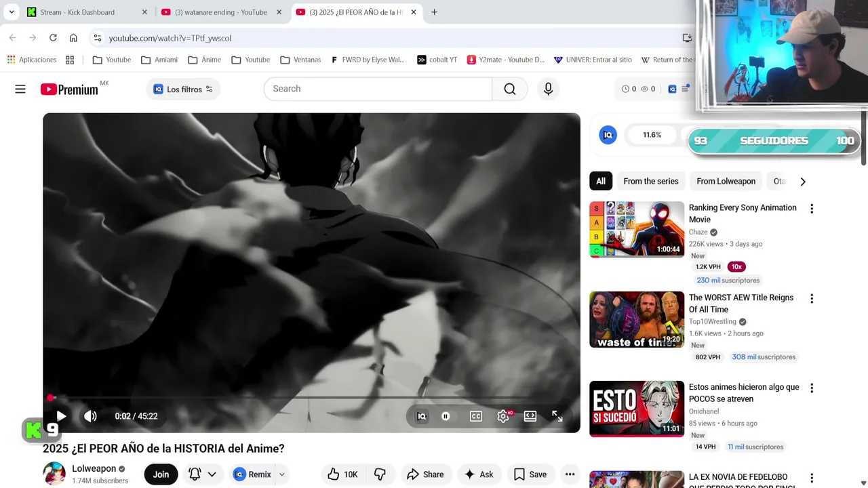Switch to theater mode
The image size is (868, 488).
click(x=530, y=416)
